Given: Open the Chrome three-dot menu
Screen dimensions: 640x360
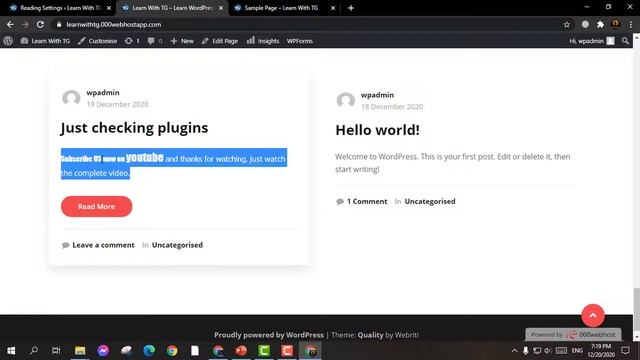Looking at the screenshot, I should pos(631,24).
